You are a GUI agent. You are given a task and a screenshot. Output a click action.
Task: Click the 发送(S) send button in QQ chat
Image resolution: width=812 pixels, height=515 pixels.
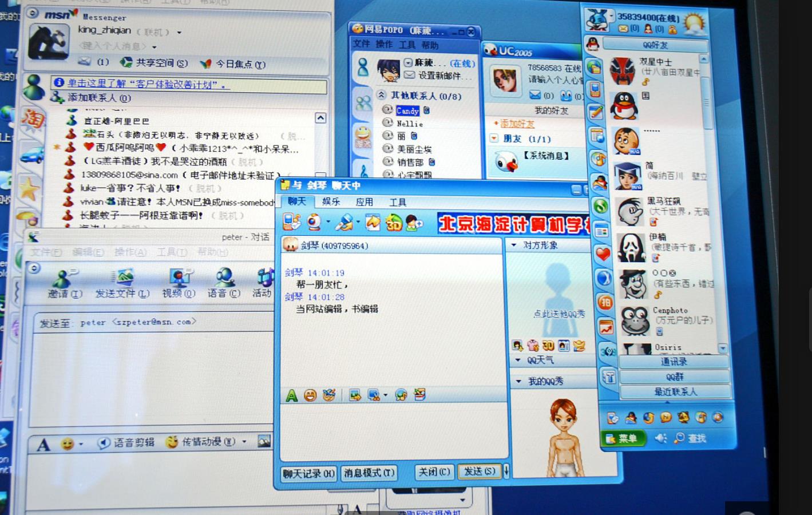480,472
